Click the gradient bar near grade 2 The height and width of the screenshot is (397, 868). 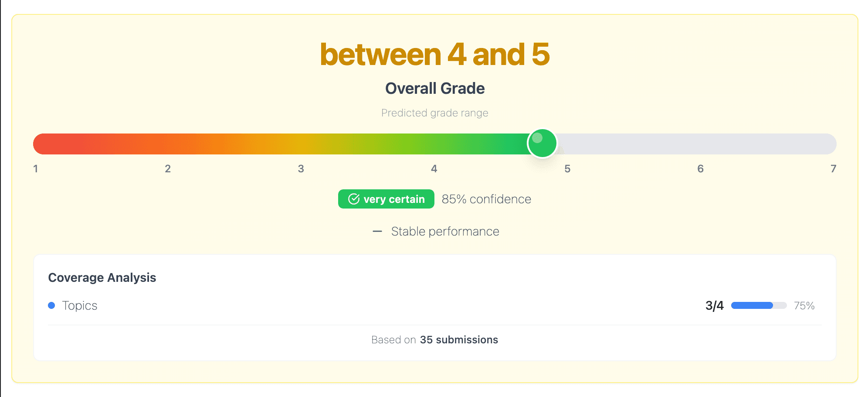(168, 143)
